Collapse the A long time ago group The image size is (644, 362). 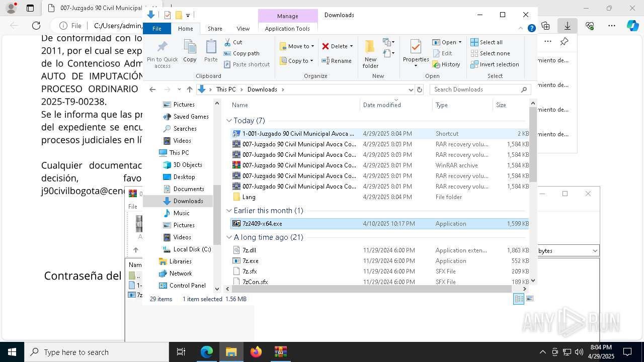click(x=229, y=237)
